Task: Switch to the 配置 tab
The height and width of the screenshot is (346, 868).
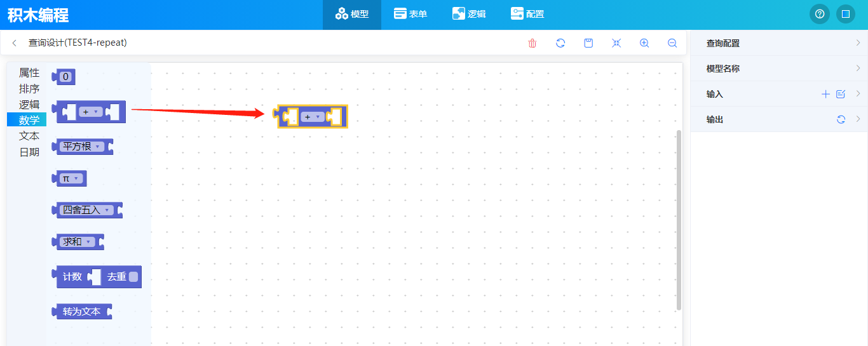Action: coord(527,14)
